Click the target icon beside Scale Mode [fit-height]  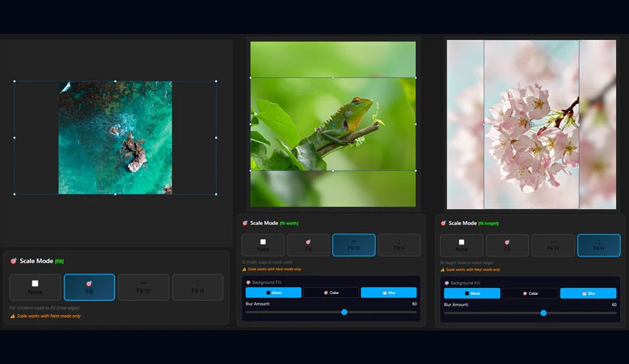click(443, 223)
